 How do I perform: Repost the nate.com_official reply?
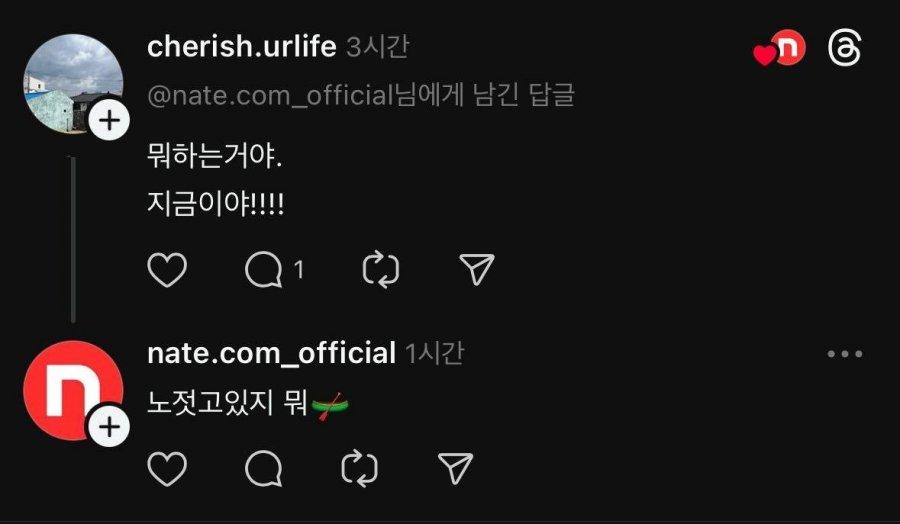[x=358, y=468]
